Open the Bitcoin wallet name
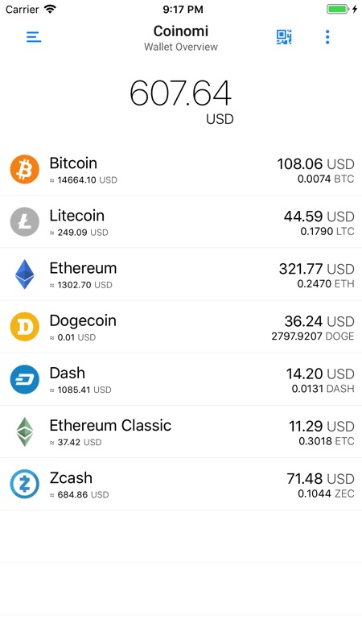Image resolution: width=362 pixels, height=644 pixels. (73, 163)
